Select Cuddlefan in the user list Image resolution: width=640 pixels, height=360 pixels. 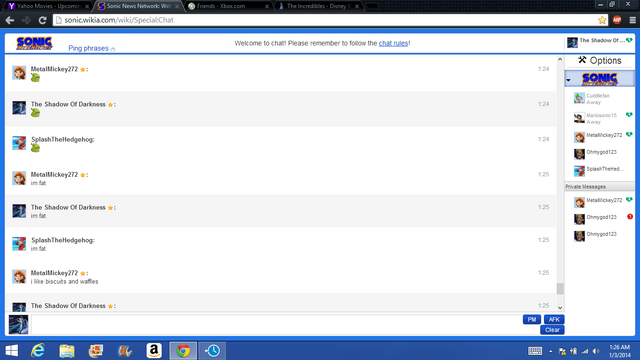click(x=599, y=98)
